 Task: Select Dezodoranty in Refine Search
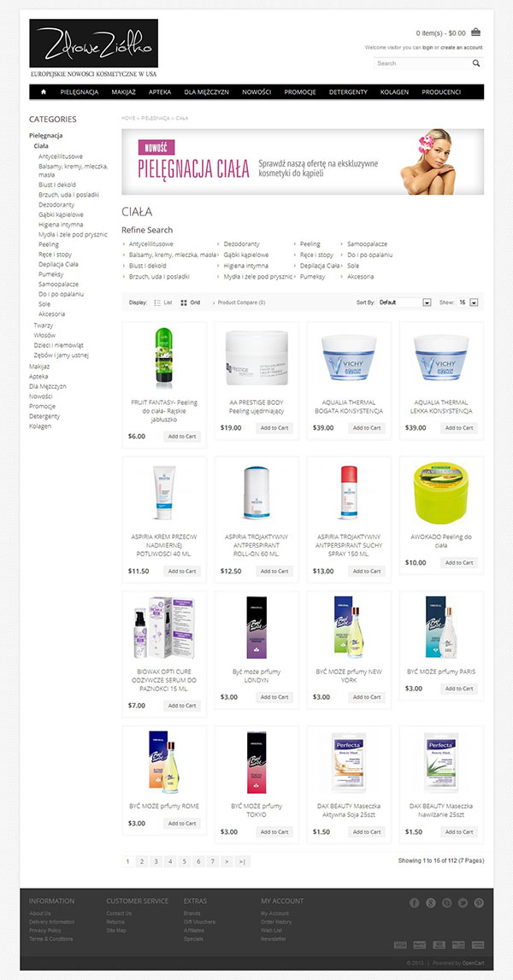(241, 244)
